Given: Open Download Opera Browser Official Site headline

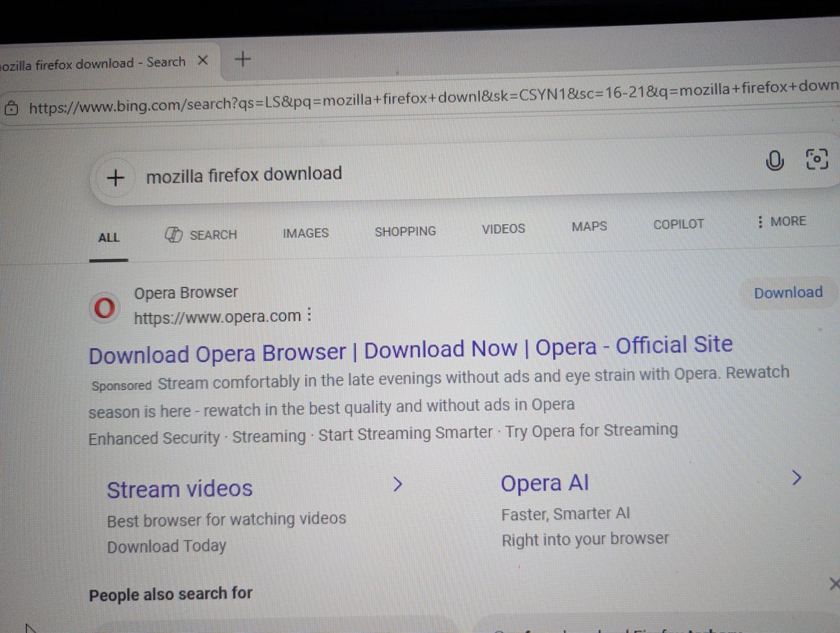Looking at the screenshot, I should pos(410,350).
